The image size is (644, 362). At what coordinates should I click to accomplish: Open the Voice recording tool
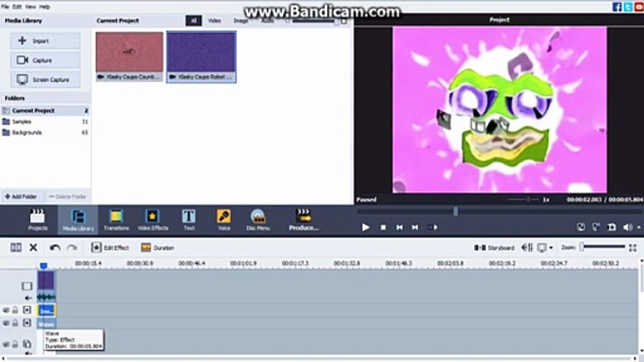224,220
